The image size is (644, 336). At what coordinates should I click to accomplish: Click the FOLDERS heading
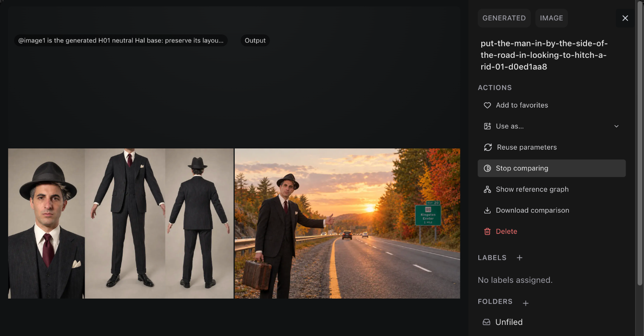tap(495, 302)
